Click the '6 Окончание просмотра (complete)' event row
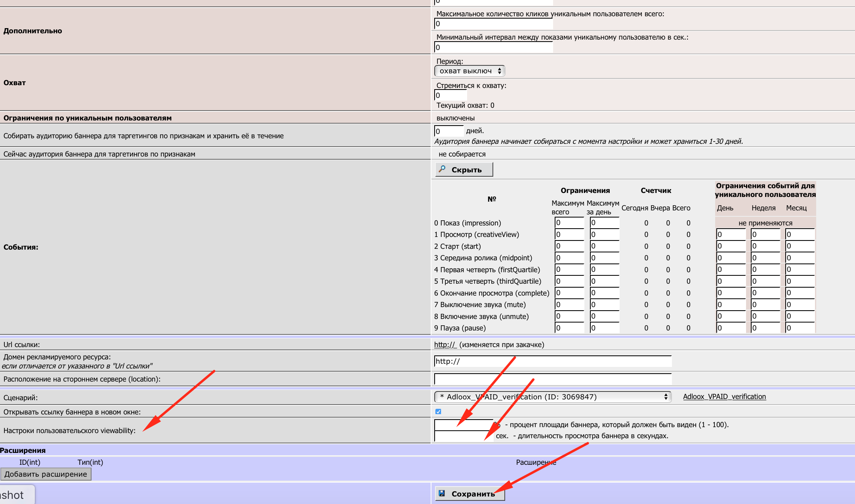This screenshot has height=504, width=855. point(492,293)
